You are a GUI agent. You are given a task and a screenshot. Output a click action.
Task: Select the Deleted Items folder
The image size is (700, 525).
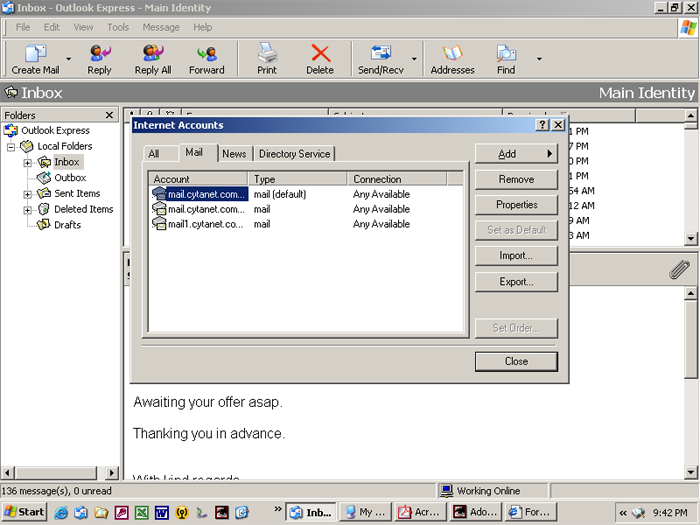pos(83,209)
